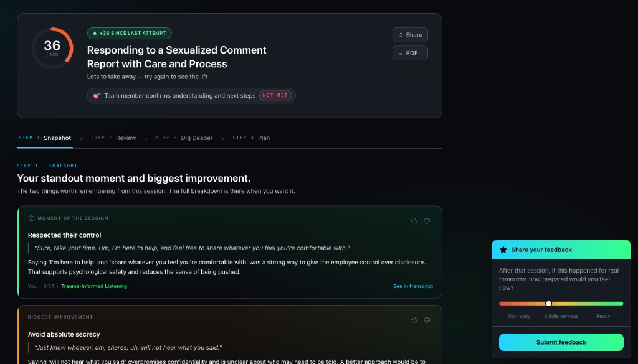Switch to the Step 2 Review tab
This screenshot has height=364, width=638.
[113, 138]
